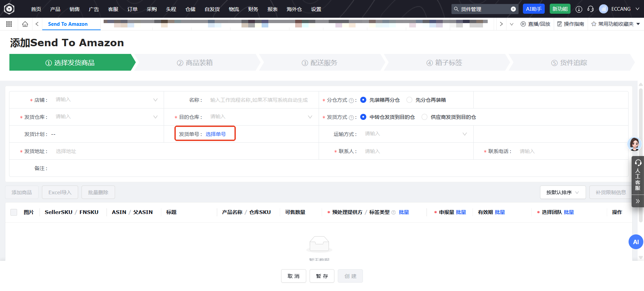Click 批量 link next to 申报量
The height and width of the screenshot is (291, 644).
pyautogui.click(x=461, y=212)
